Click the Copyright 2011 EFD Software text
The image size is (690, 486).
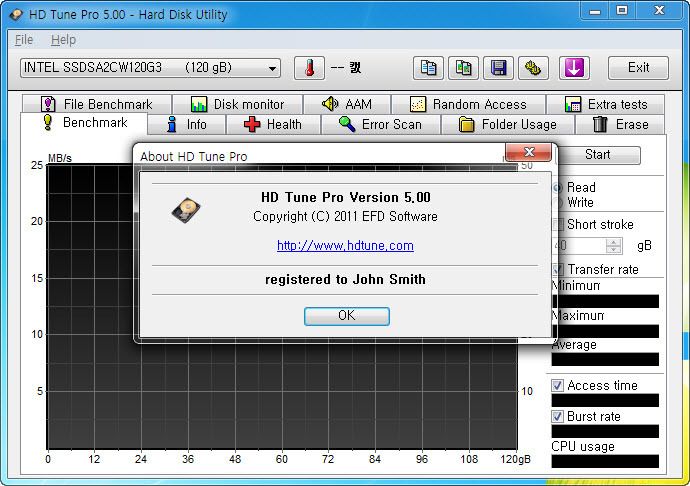[x=345, y=217]
